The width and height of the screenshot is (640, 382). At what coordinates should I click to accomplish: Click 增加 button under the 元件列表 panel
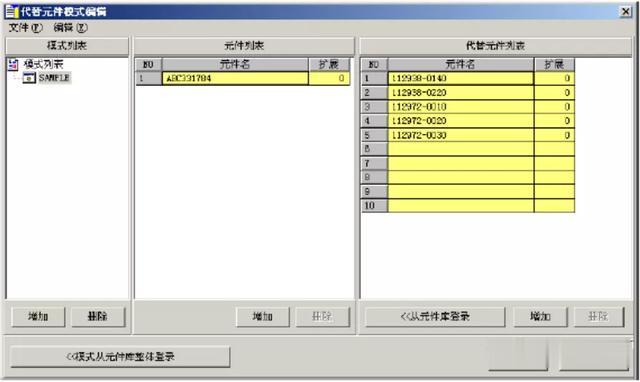[263, 317]
